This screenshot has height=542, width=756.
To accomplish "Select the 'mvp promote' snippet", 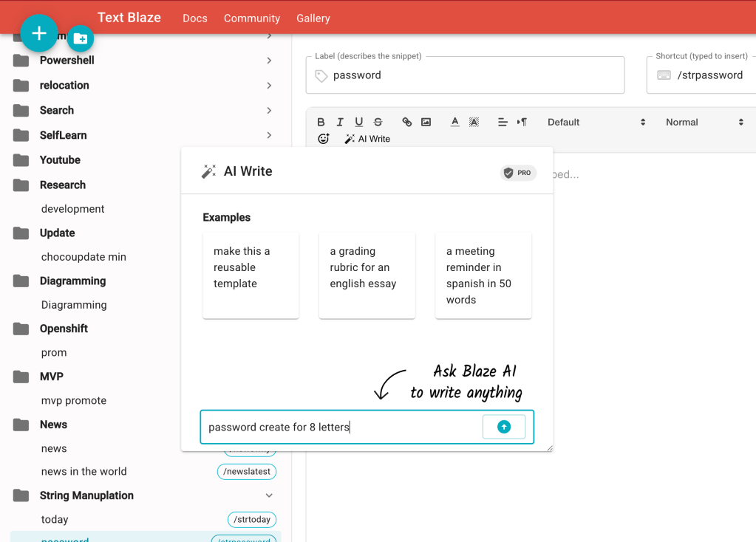I will pos(74,400).
